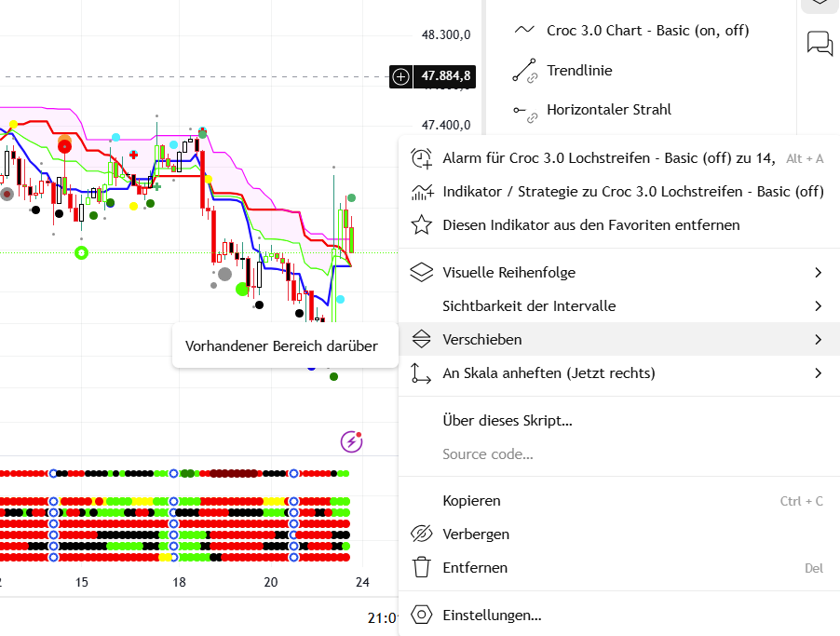The height and width of the screenshot is (636, 840).
Task: Select Trendlinie in the object list
Action: click(579, 71)
